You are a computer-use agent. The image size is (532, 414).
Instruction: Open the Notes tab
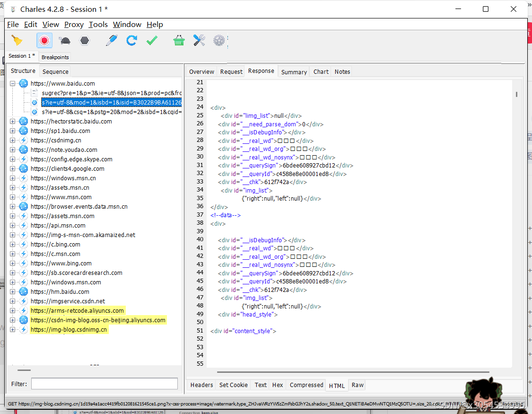(342, 71)
